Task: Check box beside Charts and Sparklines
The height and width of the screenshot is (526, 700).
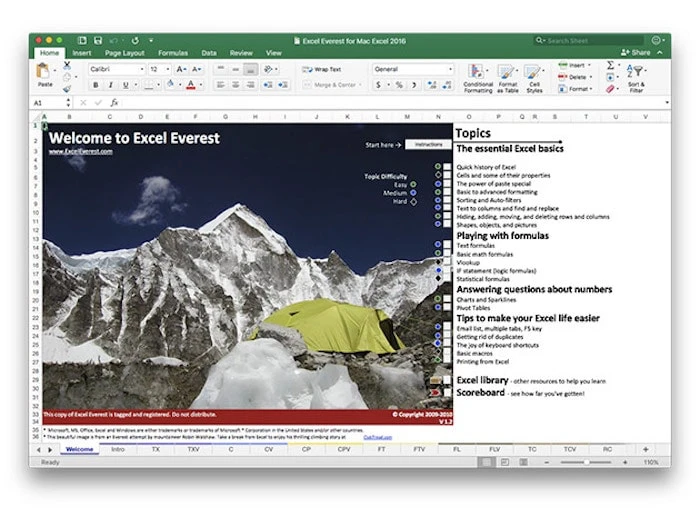Action: coord(447,299)
